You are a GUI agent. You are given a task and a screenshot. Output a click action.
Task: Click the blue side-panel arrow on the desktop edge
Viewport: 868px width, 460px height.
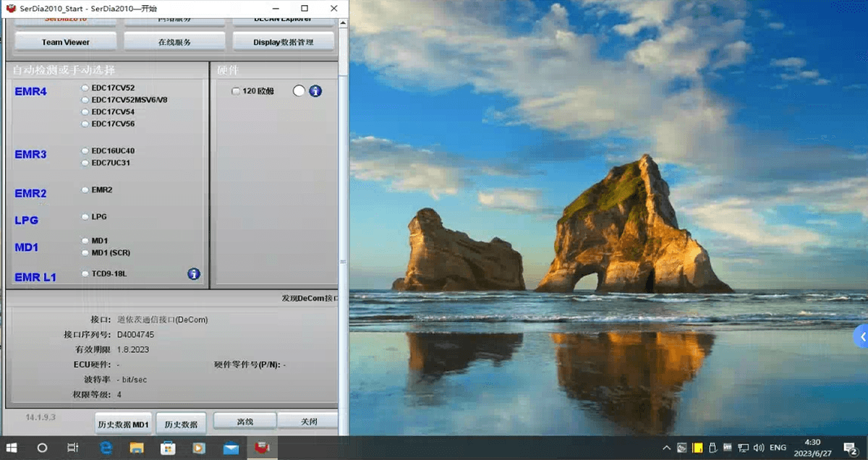(861, 336)
